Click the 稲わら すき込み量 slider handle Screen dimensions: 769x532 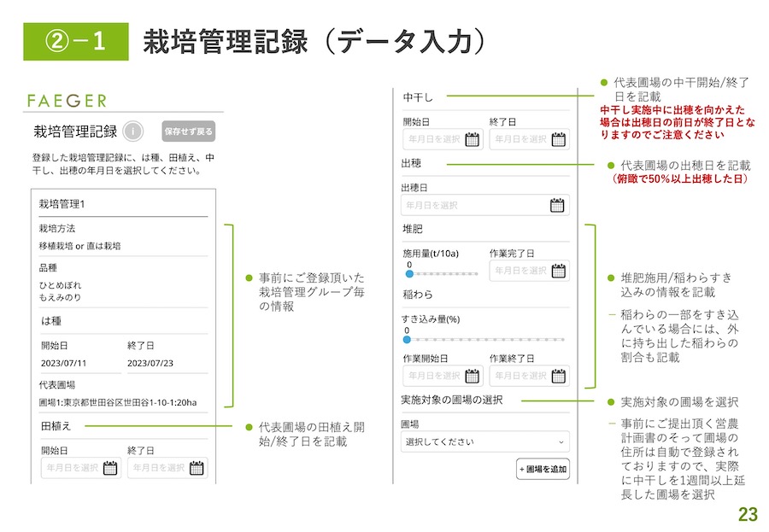tap(406, 339)
